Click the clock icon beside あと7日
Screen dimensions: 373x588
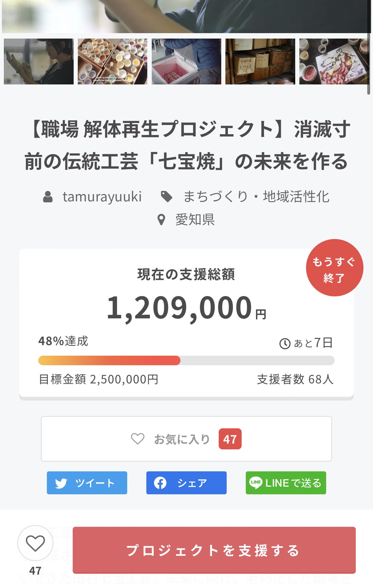(x=285, y=344)
